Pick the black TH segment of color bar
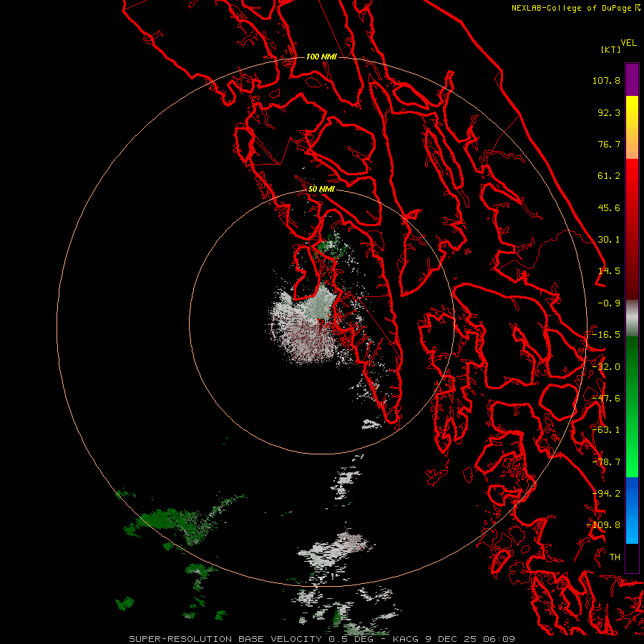 [x=632, y=557]
